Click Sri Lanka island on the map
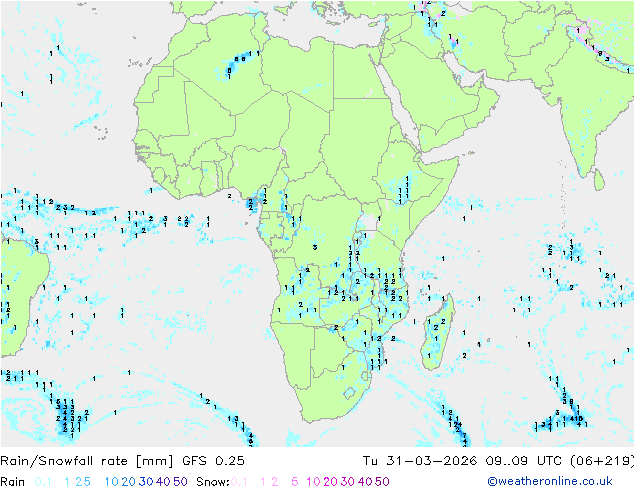Image resolution: width=634 pixels, height=490 pixels. click(599, 179)
